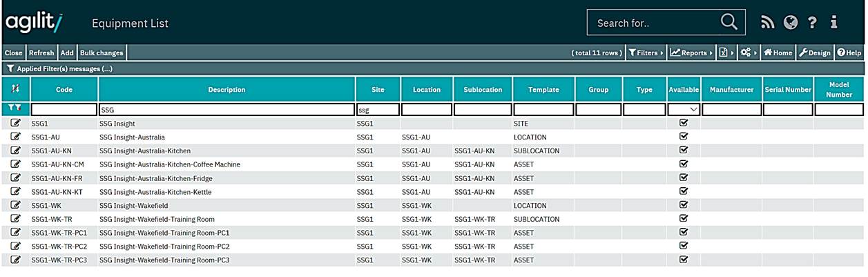
Task: Click the clear sorting icon in header row
Action: pyautogui.click(x=15, y=90)
